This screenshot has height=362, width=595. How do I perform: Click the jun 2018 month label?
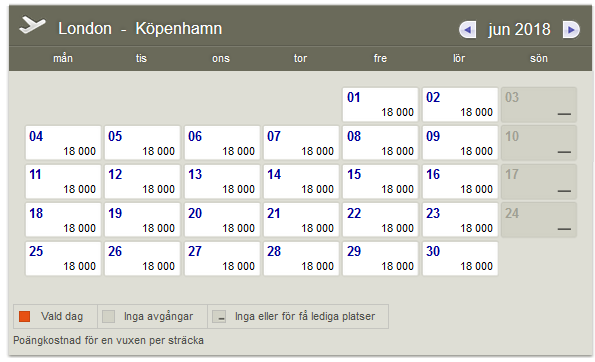tap(519, 30)
